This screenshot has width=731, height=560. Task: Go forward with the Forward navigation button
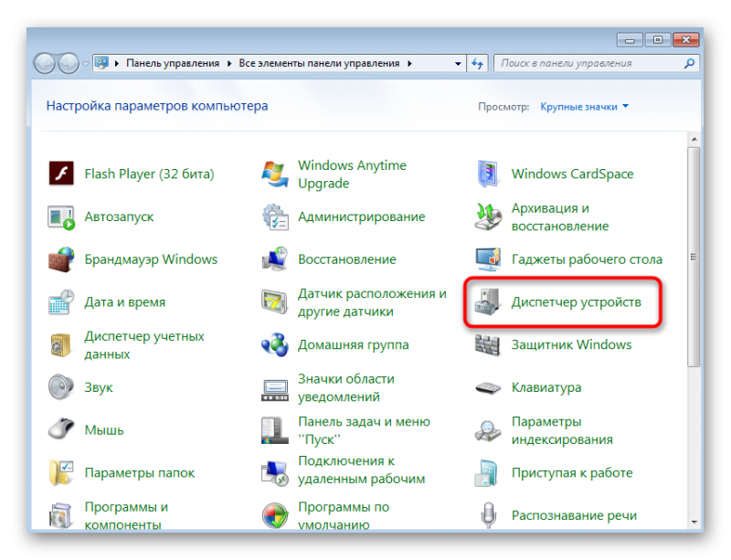tap(69, 63)
